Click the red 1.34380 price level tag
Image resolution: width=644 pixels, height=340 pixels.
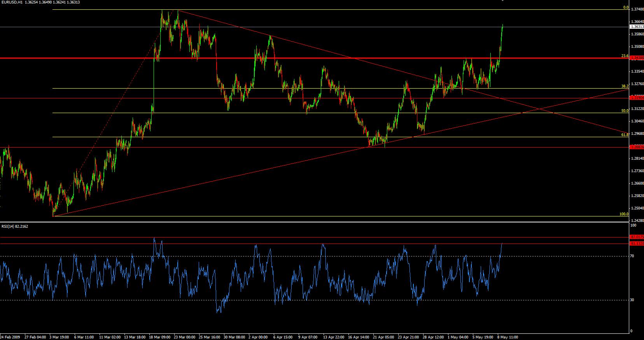click(x=637, y=58)
